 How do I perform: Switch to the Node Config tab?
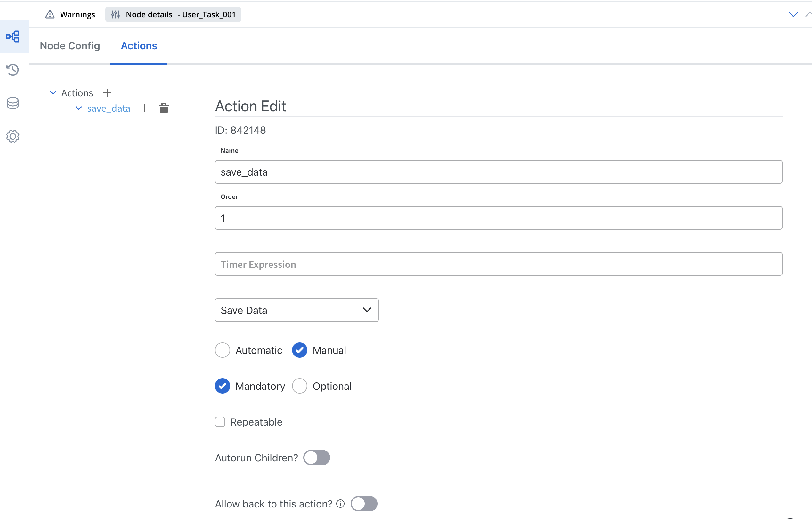click(70, 45)
